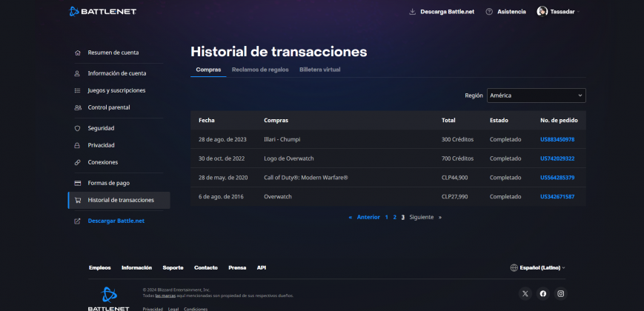Open order US342671587

pos(557,196)
